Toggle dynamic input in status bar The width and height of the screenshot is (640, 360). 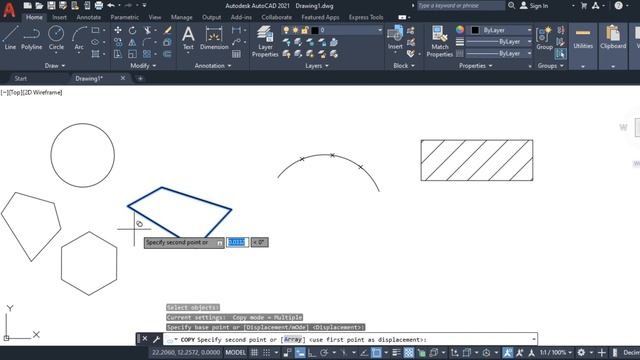[x=300, y=353]
